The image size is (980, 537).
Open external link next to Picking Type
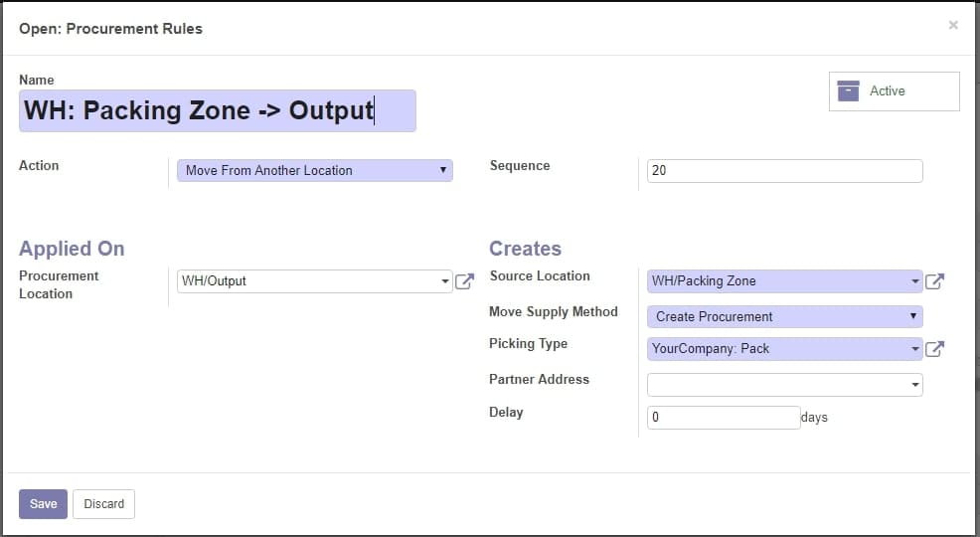click(934, 349)
